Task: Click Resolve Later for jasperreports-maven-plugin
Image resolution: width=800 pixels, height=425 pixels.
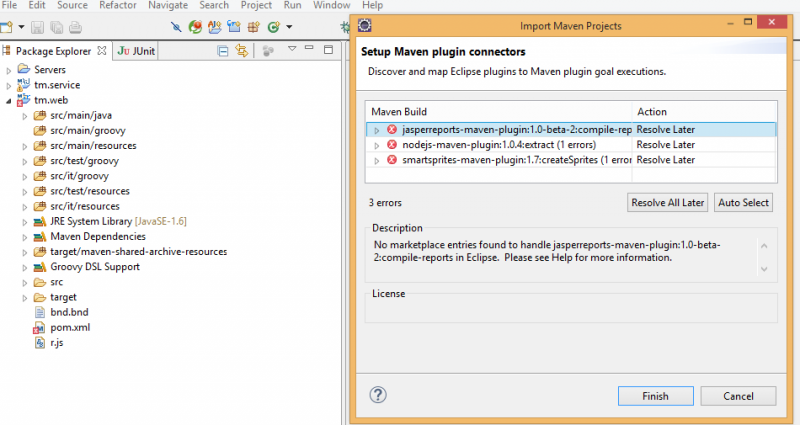Action: point(665,130)
